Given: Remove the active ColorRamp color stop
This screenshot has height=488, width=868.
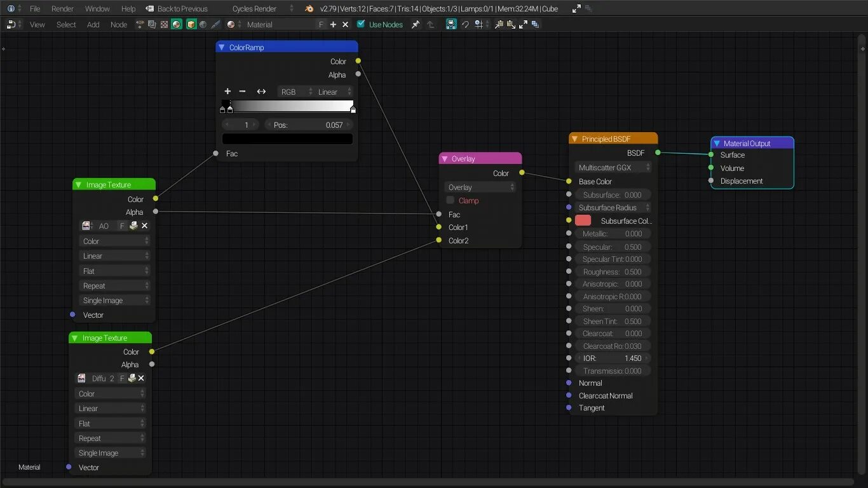Looking at the screenshot, I should [x=242, y=91].
